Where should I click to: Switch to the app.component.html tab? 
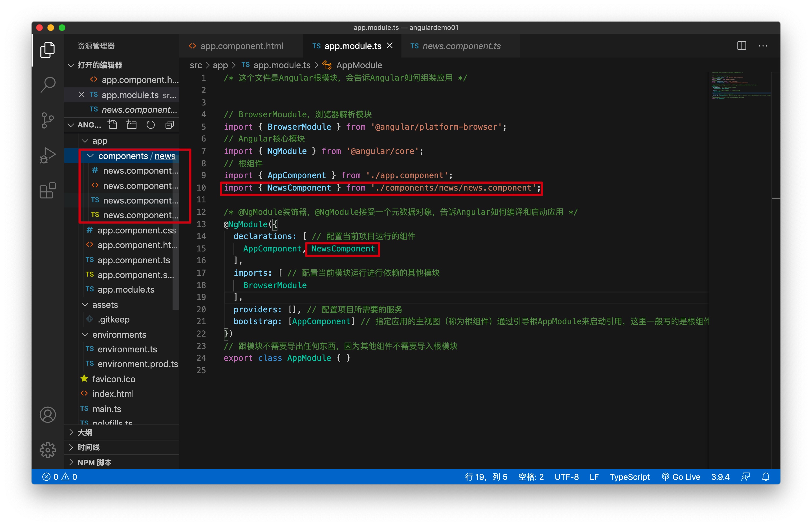click(x=241, y=46)
